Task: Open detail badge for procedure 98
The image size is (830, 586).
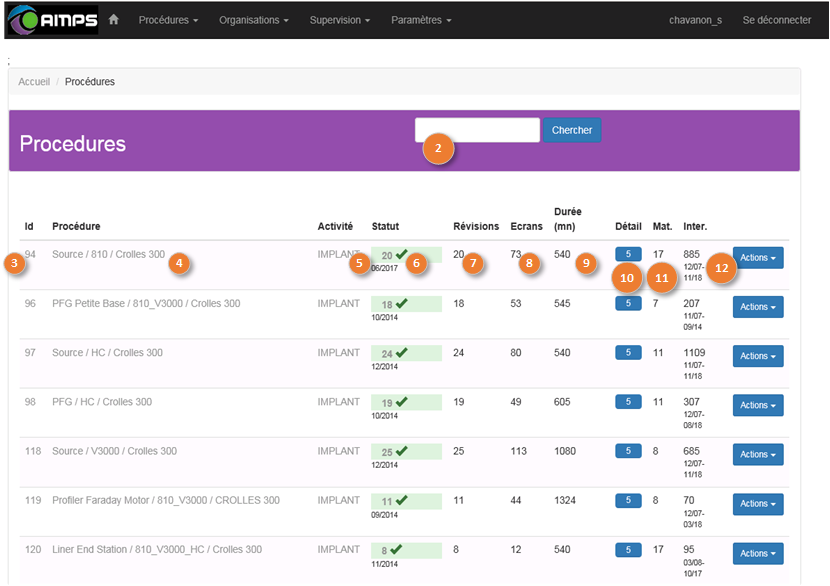Action: point(628,402)
